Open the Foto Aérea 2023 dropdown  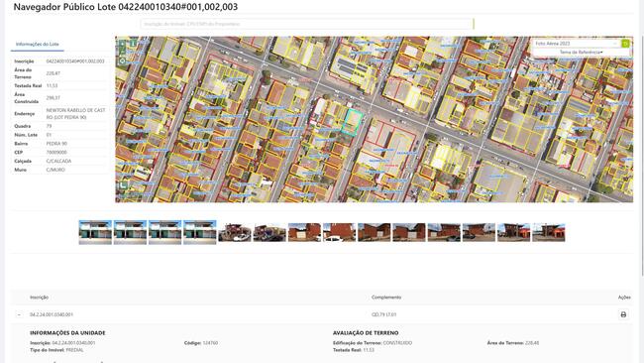(577, 44)
